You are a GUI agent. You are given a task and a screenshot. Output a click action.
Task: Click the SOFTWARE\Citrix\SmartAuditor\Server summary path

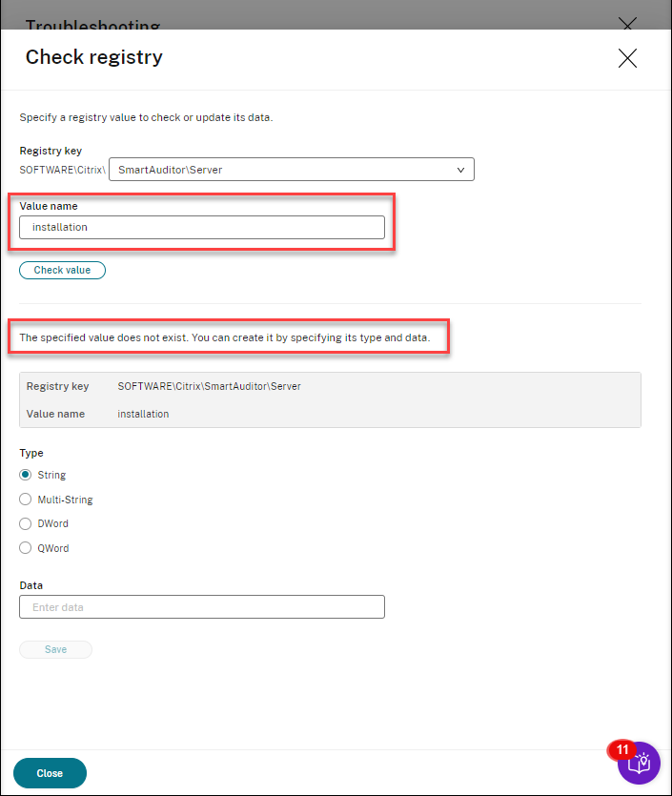coord(209,386)
